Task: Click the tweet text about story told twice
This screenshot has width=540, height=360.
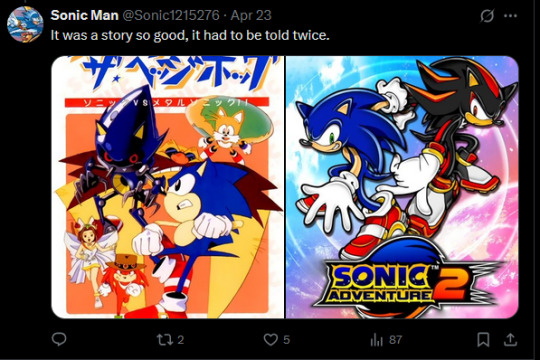Action: [190, 35]
